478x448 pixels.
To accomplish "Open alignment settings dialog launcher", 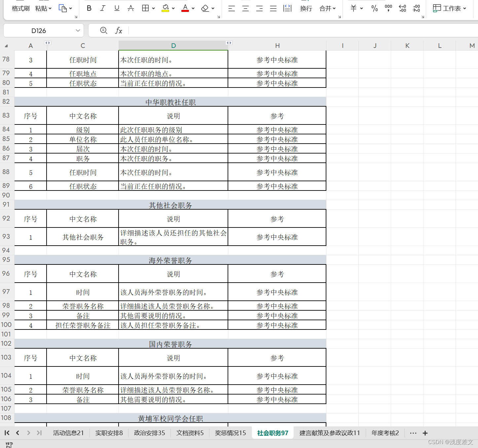I will coord(340,17).
